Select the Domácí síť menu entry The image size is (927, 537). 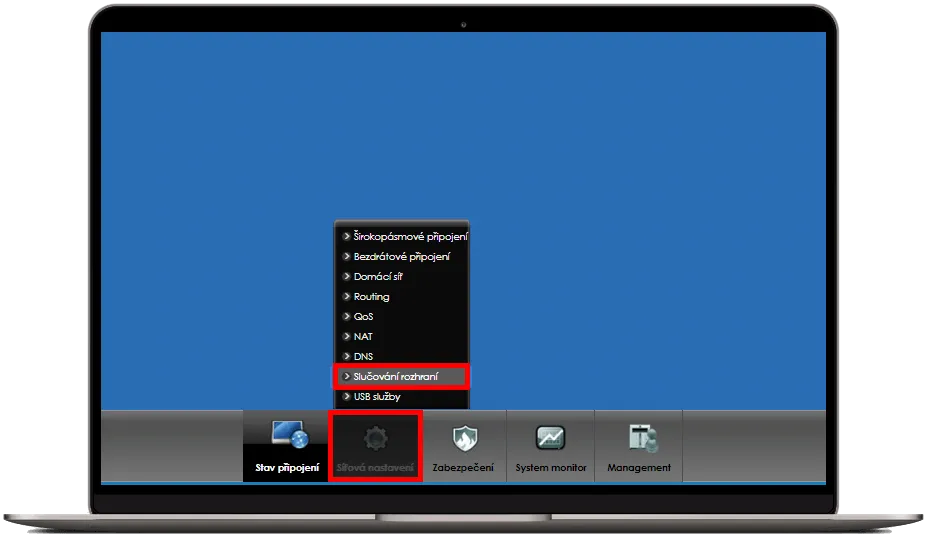(x=378, y=277)
